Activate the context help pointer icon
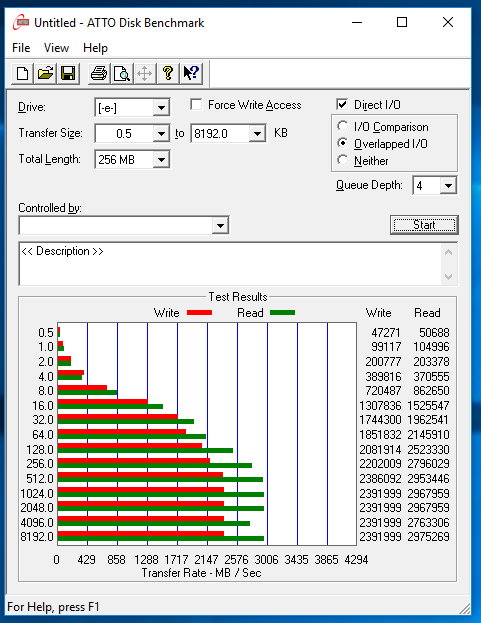This screenshot has height=623, width=481. [x=191, y=74]
